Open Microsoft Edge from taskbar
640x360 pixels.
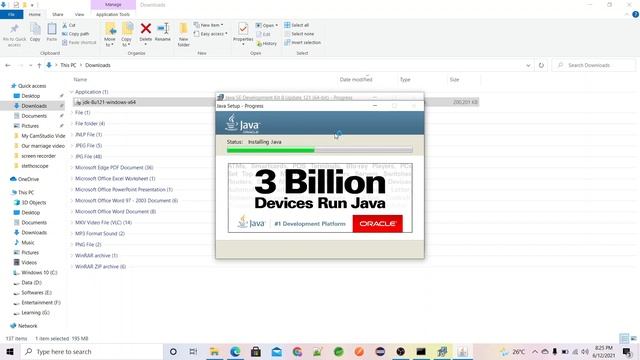click(x=235, y=351)
